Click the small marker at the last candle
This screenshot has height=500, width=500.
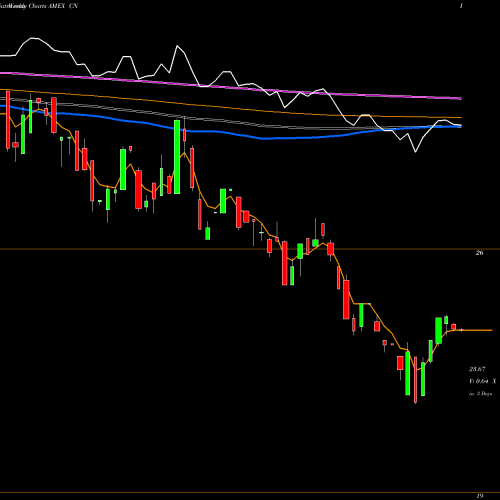click(x=462, y=330)
